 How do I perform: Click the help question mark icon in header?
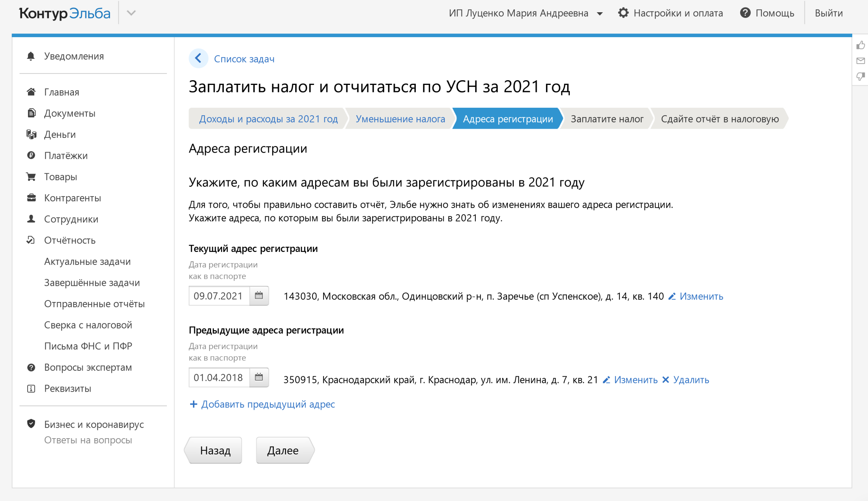pyautogui.click(x=745, y=13)
